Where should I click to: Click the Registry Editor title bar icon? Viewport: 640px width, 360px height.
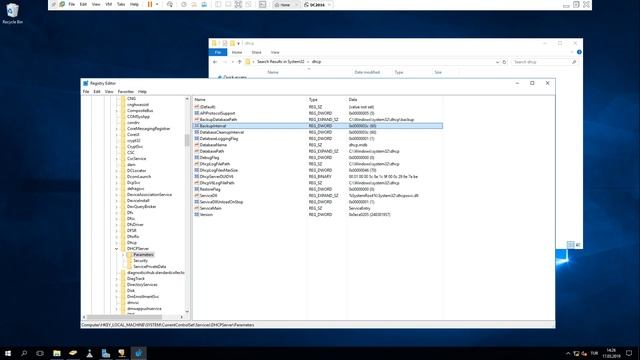point(86,83)
